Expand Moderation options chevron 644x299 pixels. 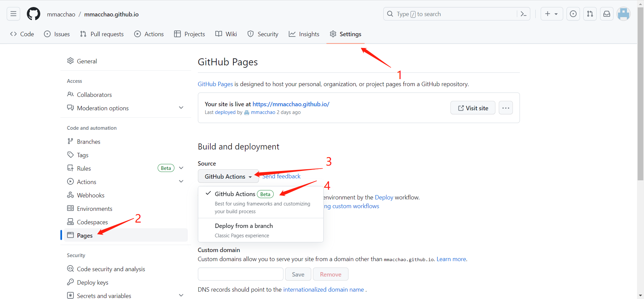click(x=181, y=108)
